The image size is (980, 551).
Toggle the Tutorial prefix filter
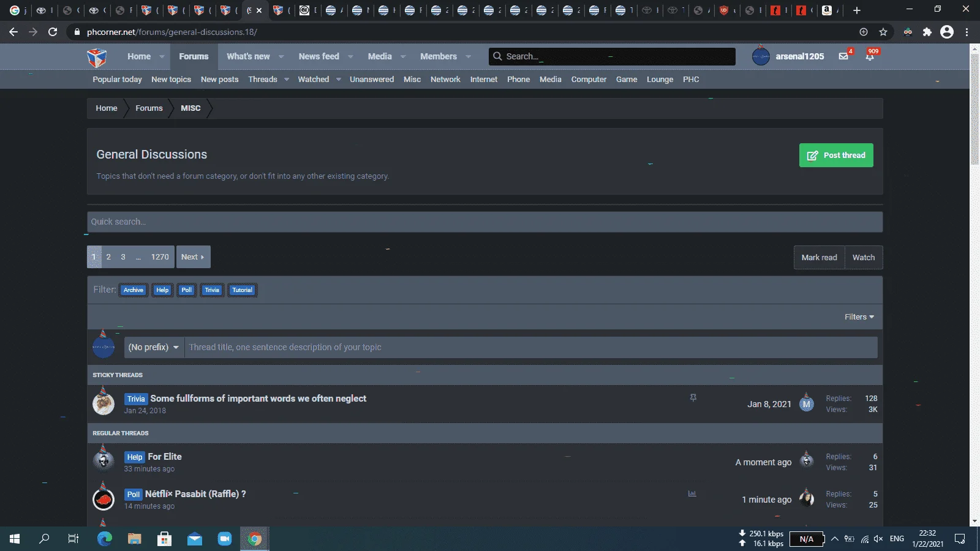click(x=242, y=290)
